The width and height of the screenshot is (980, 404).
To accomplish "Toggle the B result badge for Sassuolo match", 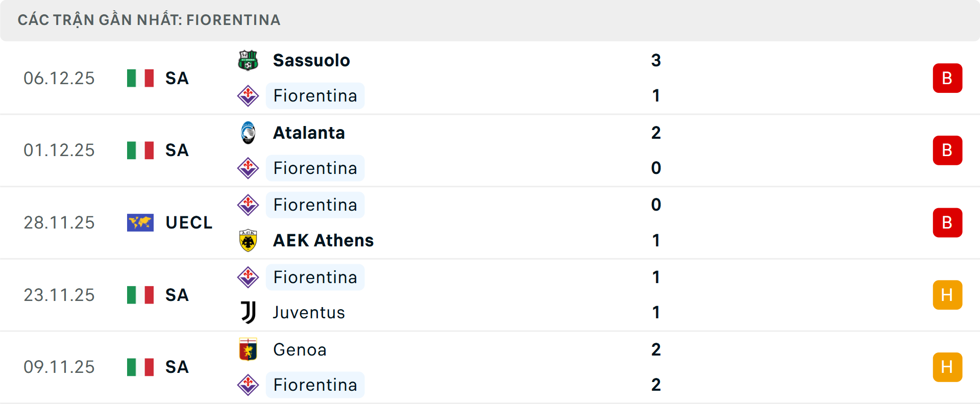I will point(948,78).
